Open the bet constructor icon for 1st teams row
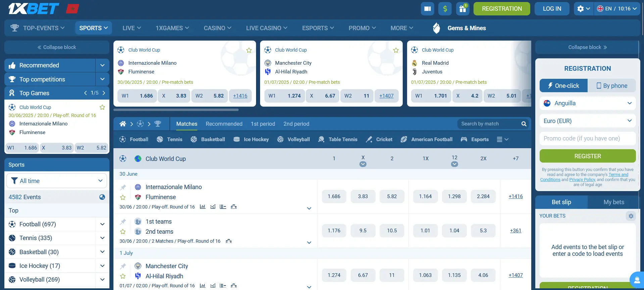 (229, 241)
